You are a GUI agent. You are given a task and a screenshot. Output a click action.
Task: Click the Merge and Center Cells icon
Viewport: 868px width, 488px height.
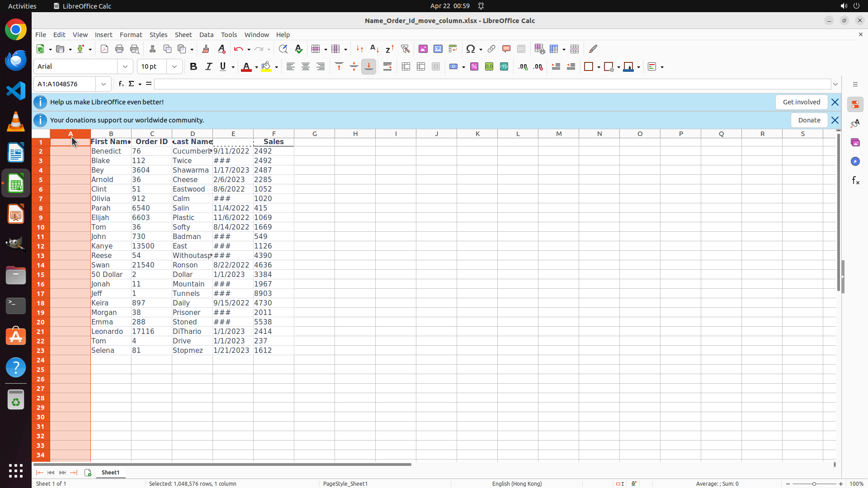tap(406, 67)
